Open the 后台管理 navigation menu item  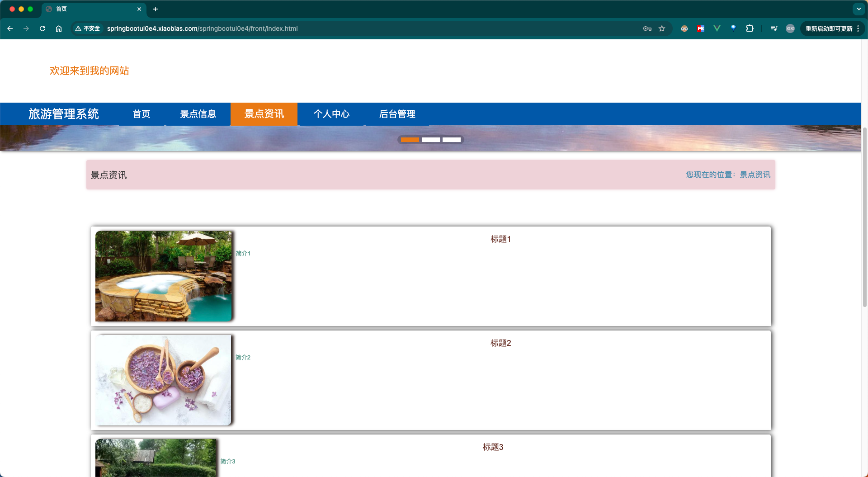397,114
